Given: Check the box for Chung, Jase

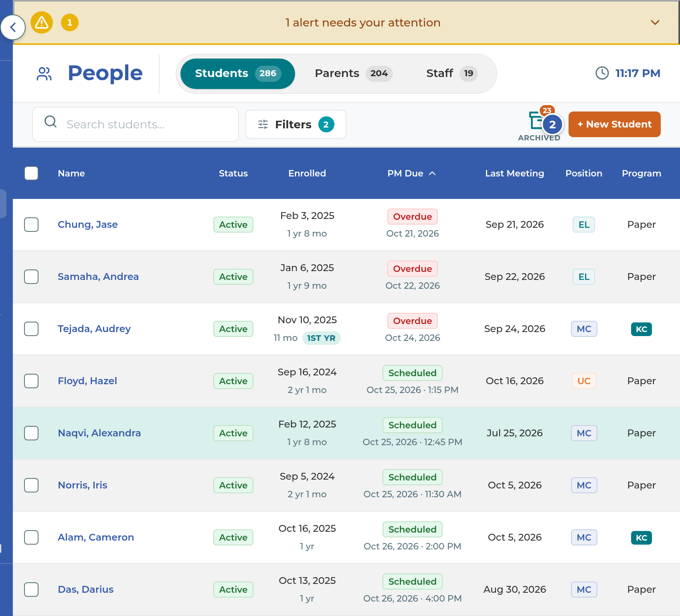Looking at the screenshot, I should click(x=31, y=225).
